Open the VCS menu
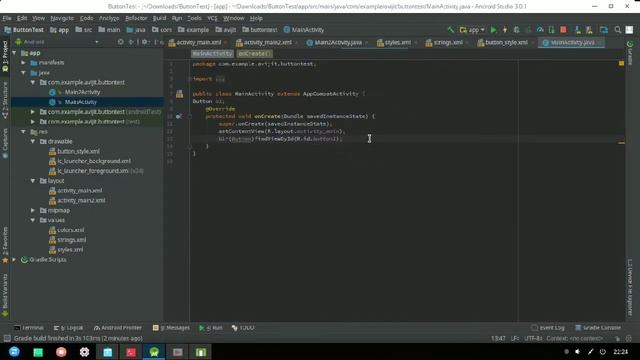Viewport: 640px width, 360px height. [x=212, y=18]
